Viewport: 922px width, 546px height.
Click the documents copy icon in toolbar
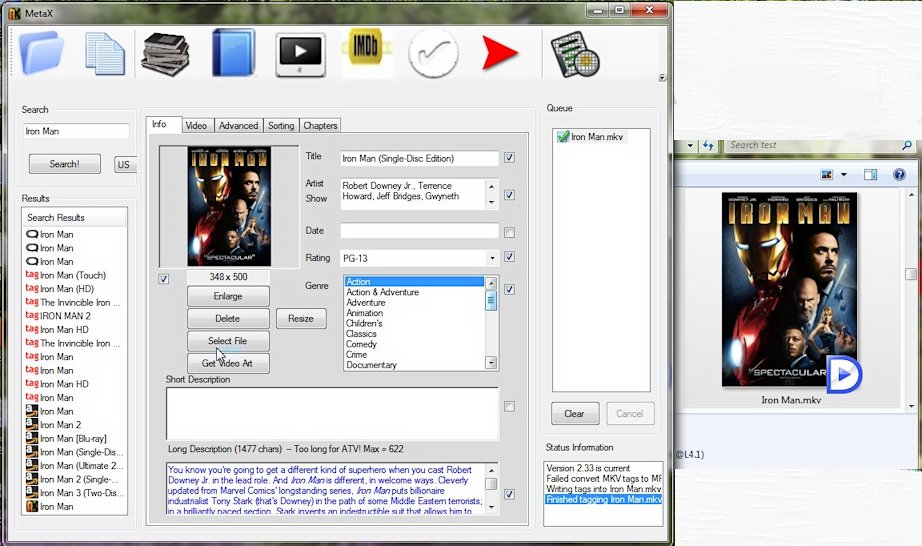[x=105, y=54]
